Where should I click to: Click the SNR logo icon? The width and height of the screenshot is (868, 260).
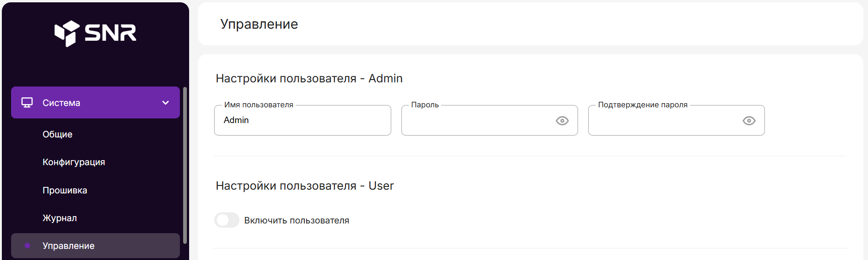pos(67,33)
